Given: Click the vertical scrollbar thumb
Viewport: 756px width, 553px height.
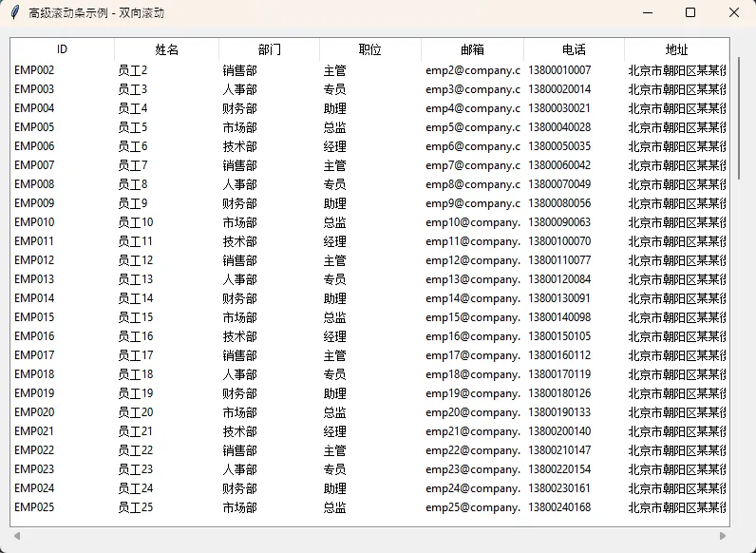Looking at the screenshot, I should (x=739, y=114).
